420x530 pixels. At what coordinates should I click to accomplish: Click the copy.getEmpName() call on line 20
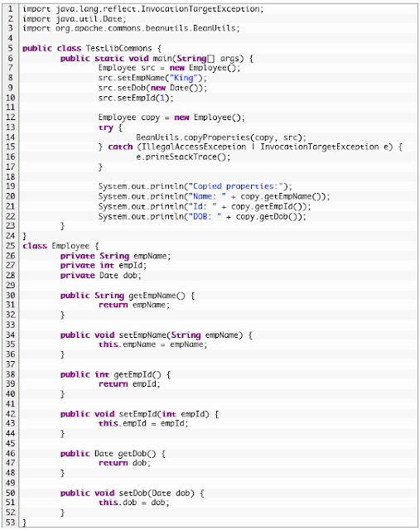click(282, 196)
